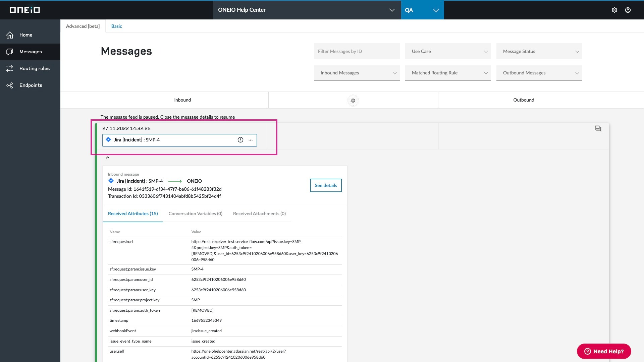644x362 pixels.
Task: Click the Home house icon
Action: [x=10, y=35]
